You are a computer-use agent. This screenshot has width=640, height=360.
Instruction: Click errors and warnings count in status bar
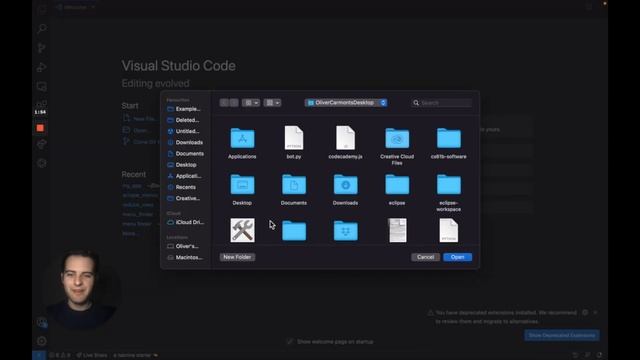pos(60,355)
